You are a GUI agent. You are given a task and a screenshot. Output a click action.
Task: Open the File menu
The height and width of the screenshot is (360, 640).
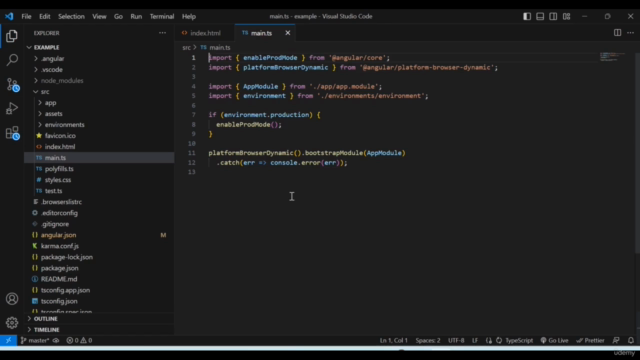[x=27, y=16]
